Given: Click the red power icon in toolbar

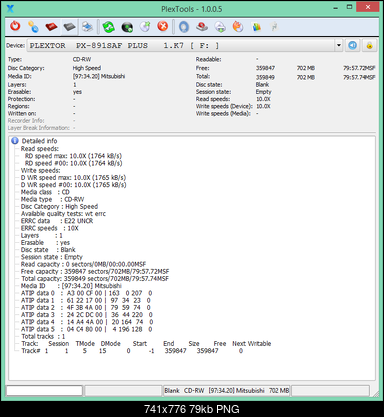Looking at the screenshot, I should click(15, 27).
